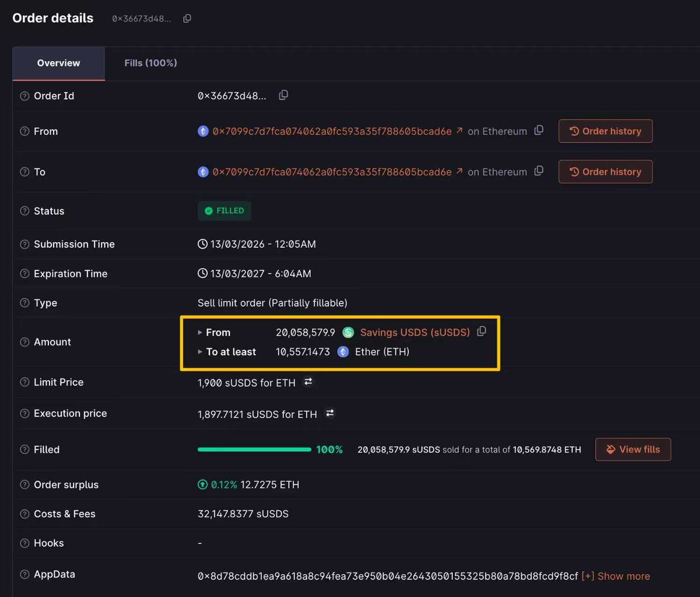This screenshot has width=700, height=597.
Task: Click the submission time 13/03/2026 - 12:05AM
Action: click(x=257, y=244)
